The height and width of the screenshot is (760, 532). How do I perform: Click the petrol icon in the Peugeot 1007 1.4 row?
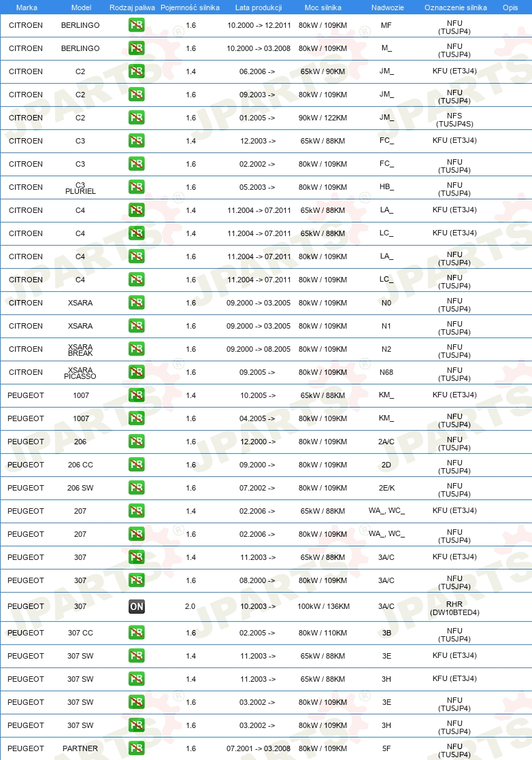click(137, 395)
